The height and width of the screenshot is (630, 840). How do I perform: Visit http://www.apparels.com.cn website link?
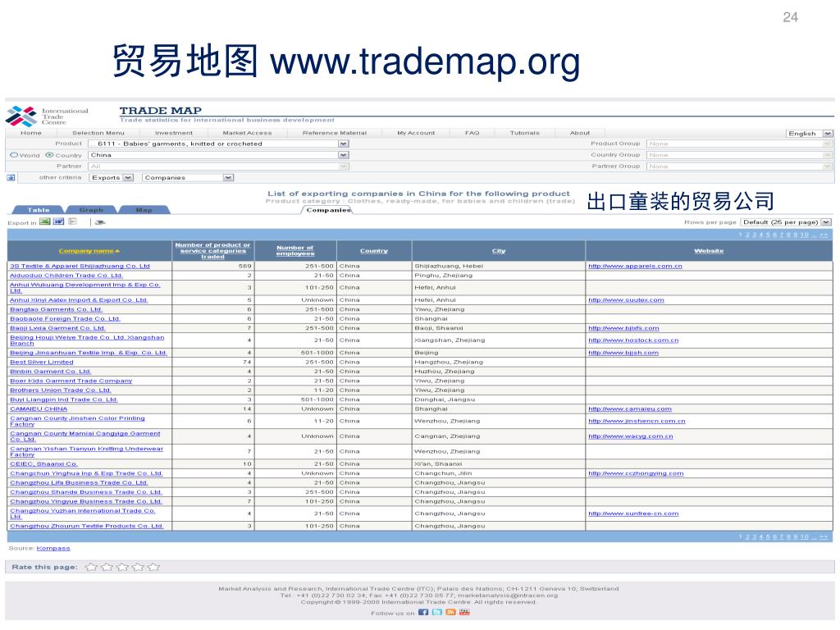[635, 267]
